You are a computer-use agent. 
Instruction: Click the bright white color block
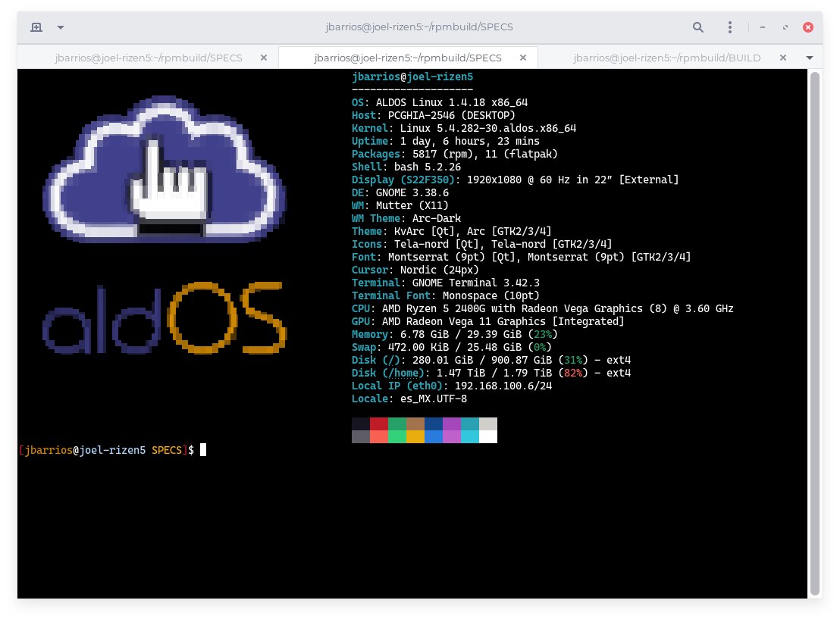click(488, 437)
